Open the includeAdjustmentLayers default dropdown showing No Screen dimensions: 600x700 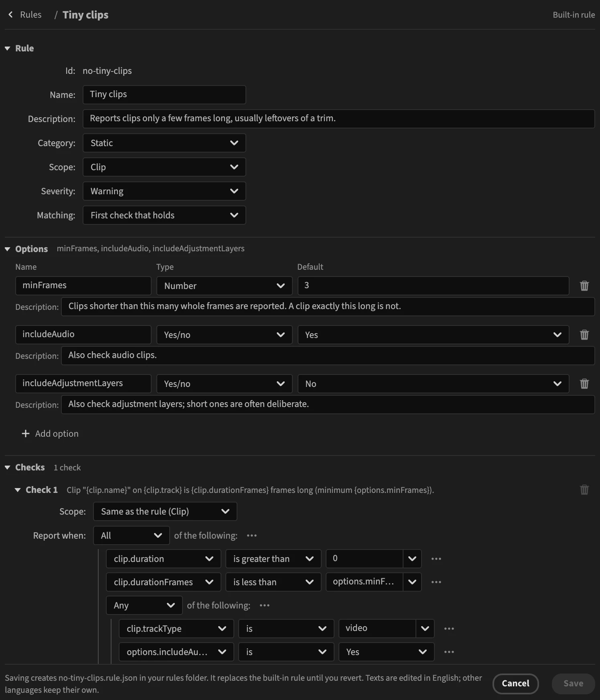coord(433,384)
